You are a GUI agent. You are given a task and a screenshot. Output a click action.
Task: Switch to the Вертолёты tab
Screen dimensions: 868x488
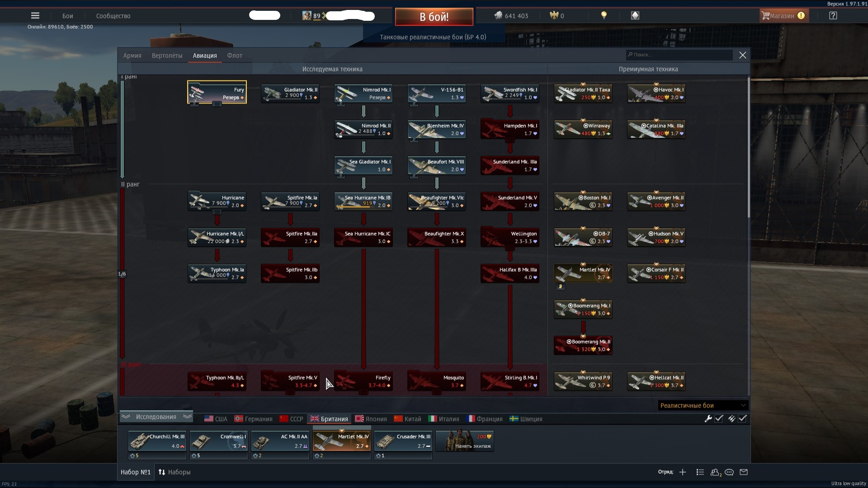(x=167, y=56)
